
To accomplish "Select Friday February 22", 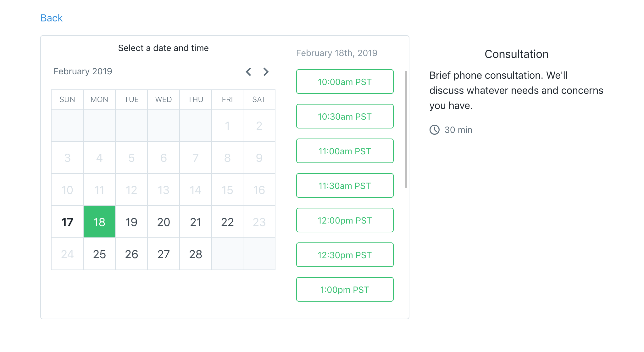I will [x=227, y=222].
